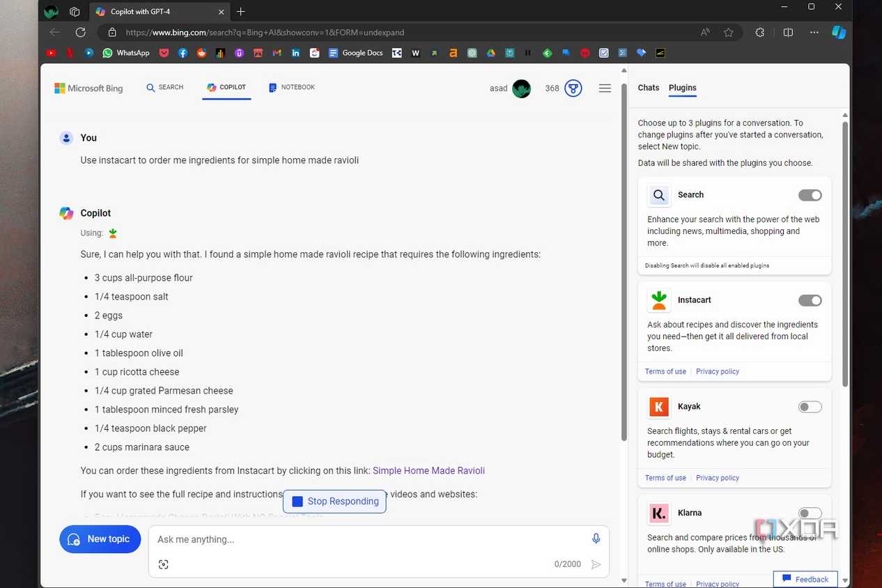Open the LinkedIn bookmark
The height and width of the screenshot is (588, 882).
295,52
